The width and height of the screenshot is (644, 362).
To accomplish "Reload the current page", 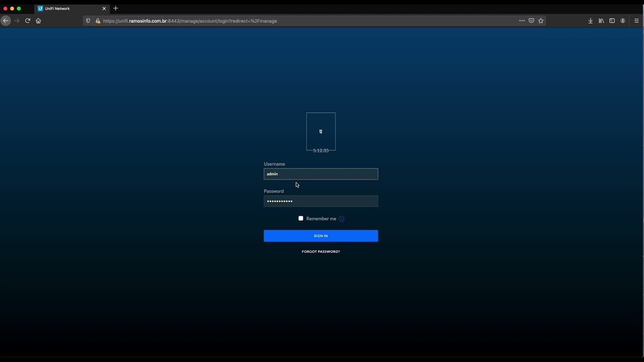I will (28, 21).
